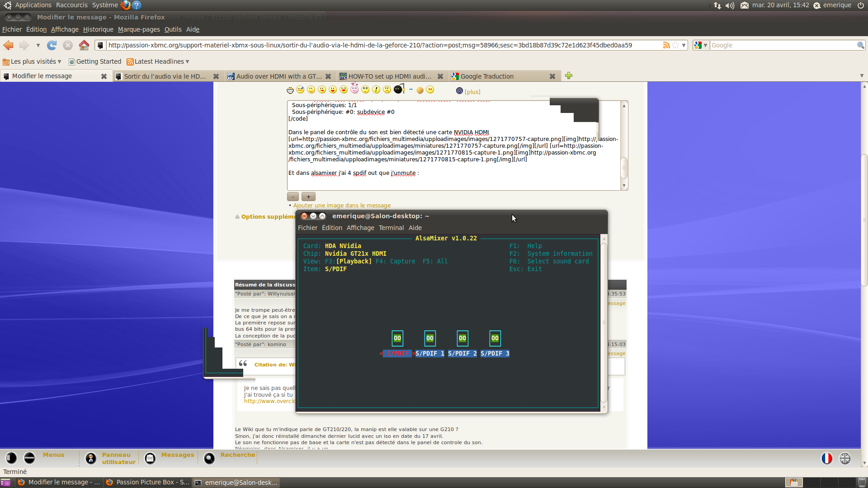
Task: Open the Panneau utilisateur link
Action: tap(118, 458)
